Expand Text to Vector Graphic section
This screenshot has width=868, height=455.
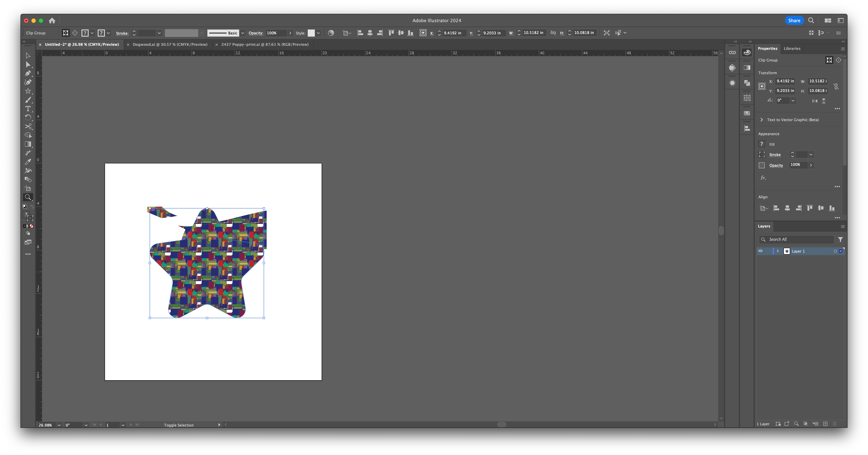click(x=762, y=120)
